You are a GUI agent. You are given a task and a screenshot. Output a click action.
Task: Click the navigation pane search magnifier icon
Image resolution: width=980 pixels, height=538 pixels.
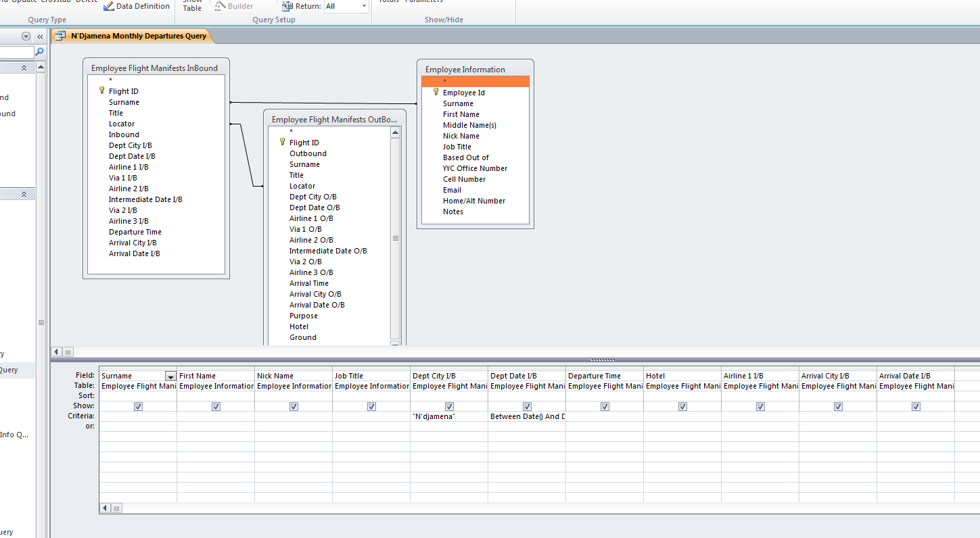pyautogui.click(x=39, y=52)
